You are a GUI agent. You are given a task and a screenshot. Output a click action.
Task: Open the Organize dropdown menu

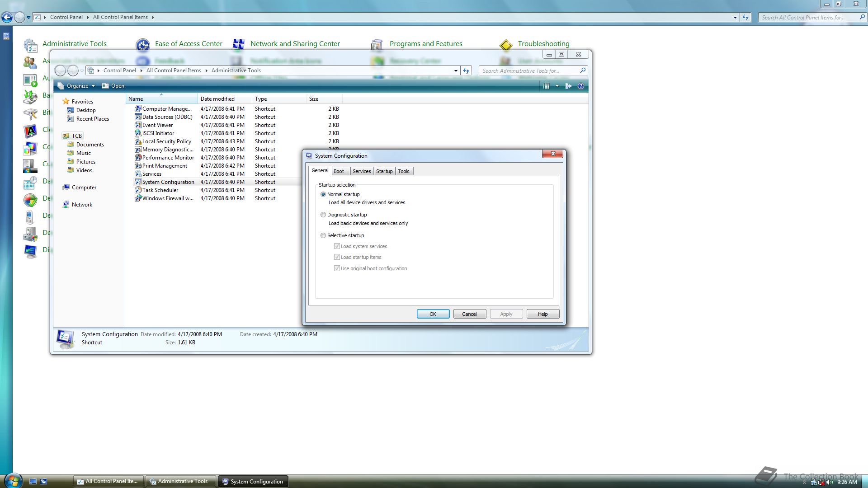click(76, 86)
